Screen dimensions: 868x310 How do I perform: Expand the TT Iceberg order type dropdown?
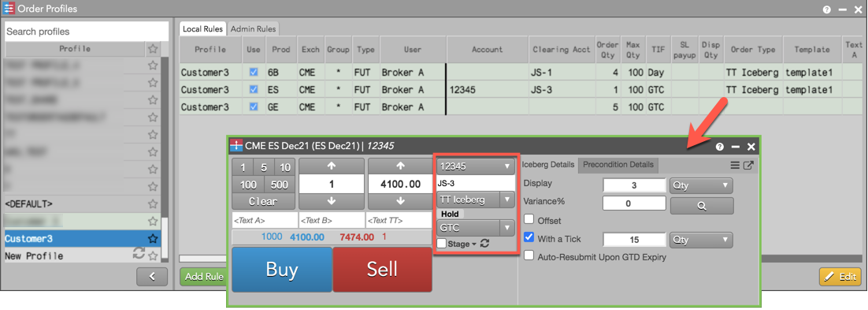(x=476, y=199)
